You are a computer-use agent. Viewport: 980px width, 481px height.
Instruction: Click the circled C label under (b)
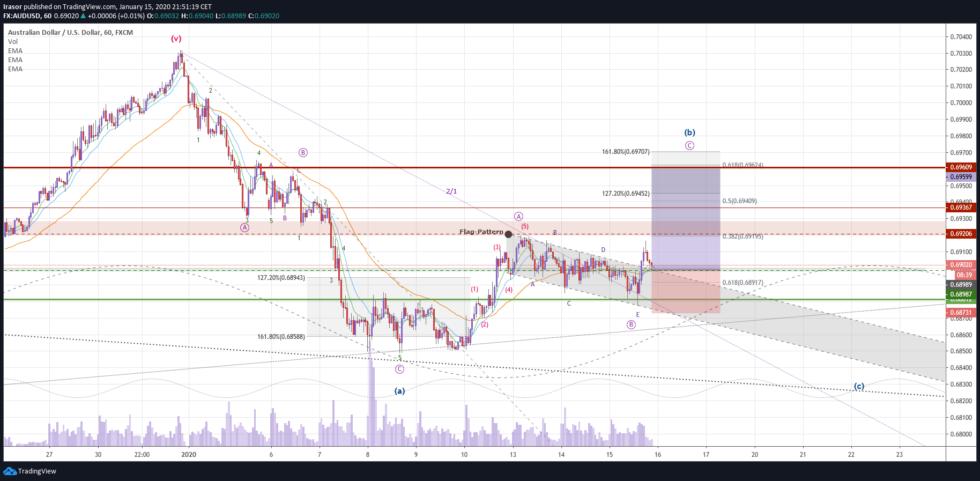pyautogui.click(x=689, y=145)
